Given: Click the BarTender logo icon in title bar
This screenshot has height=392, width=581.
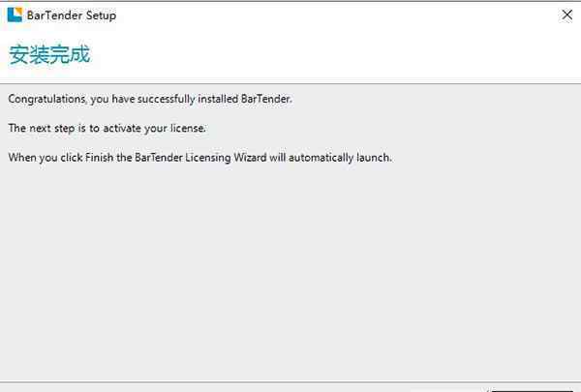Looking at the screenshot, I should [15, 15].
